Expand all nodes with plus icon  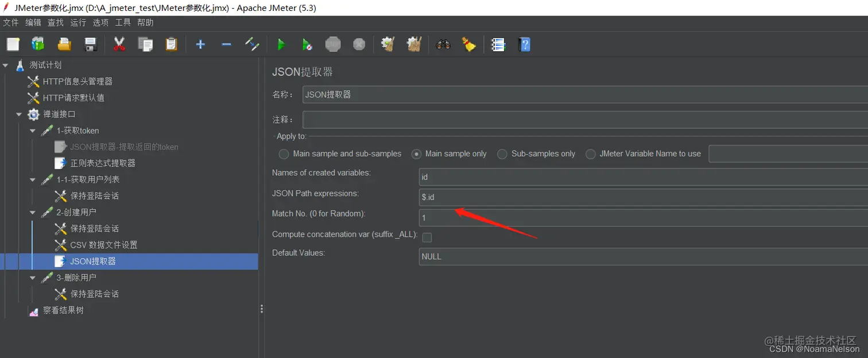pyautogui.click(x=200, y=44)
